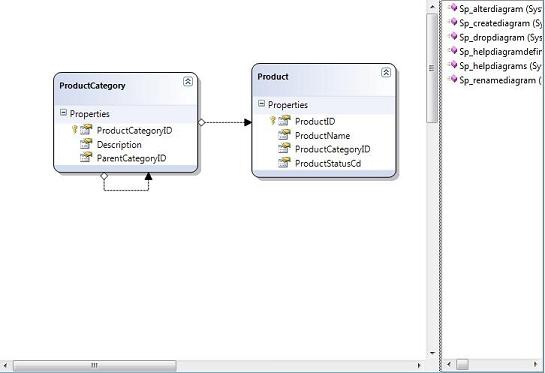Click the diagram vertical scrollbar down arrow
Screen dimensions: 545x373
pyautogui.click(x=432, y=353)
